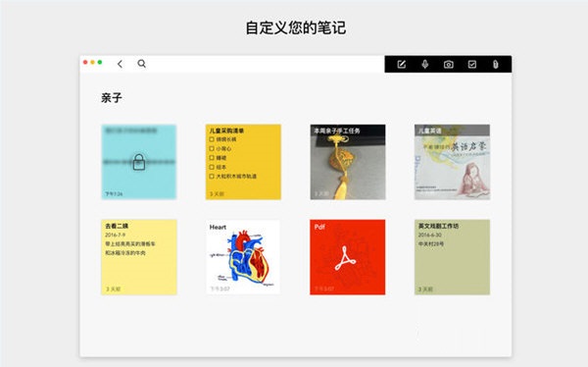Open the Heart diagram note
The image size is (588, 367).
(x=243, y=257)
